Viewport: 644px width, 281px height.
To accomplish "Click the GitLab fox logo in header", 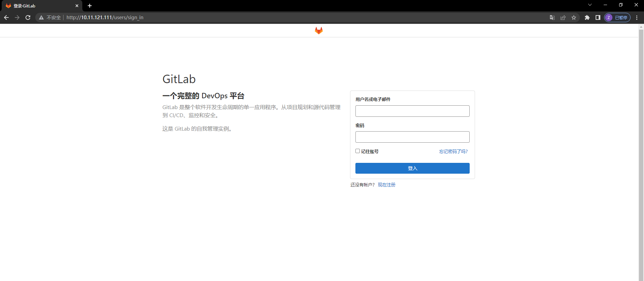I will [318, 31].
